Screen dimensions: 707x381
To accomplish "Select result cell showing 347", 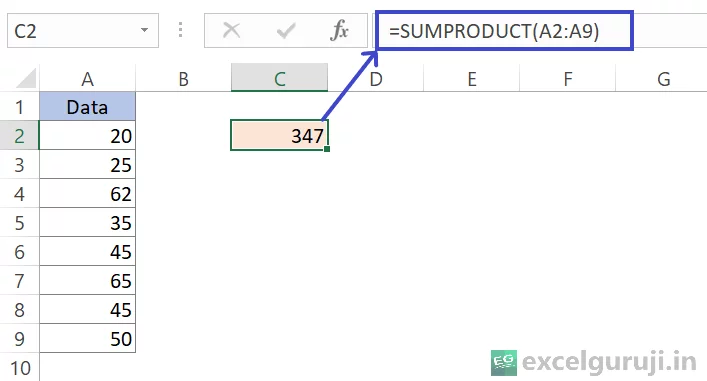I will click(x=280, y=135).
